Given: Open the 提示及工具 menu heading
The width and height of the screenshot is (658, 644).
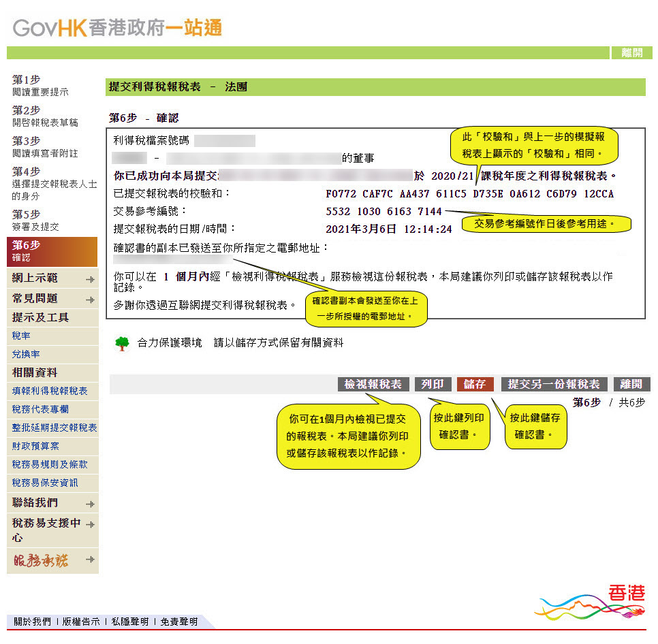Looking at the screenshot, I should pyautogui.click(x=41, y=317).
